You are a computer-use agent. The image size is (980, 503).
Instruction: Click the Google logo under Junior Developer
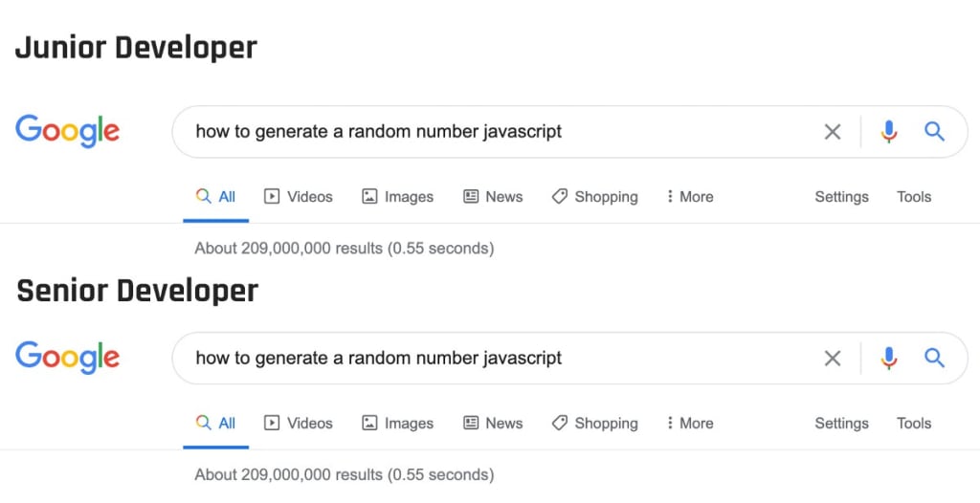point(67,131)
